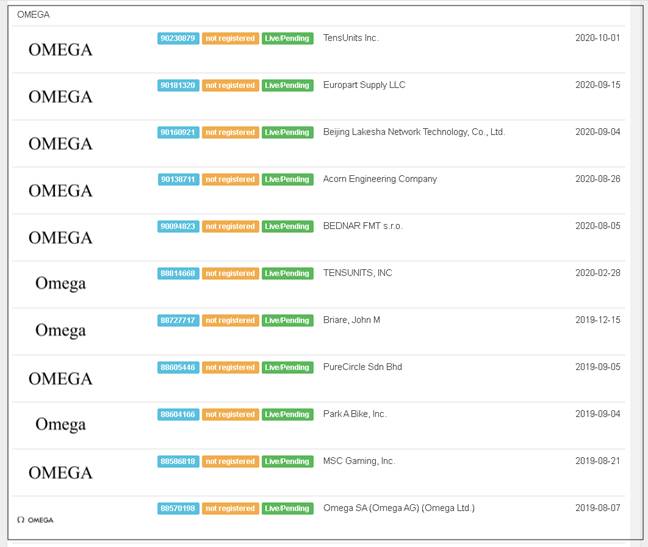648x547 pixels.
Task: Click the 'not registered' badge in the Beijing Lakesha row
Action: tap(231, 133)
